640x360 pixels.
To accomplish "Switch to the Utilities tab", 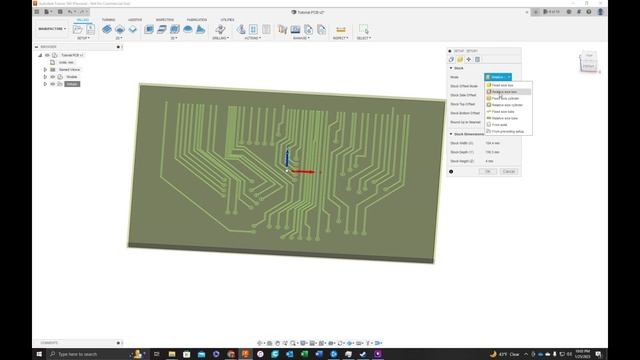I will pos(227,20).
